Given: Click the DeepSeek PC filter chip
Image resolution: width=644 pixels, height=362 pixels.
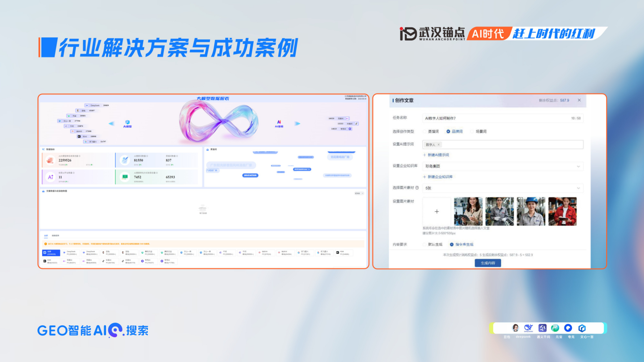Looking at the screenshot, I should tap(71, 253).
